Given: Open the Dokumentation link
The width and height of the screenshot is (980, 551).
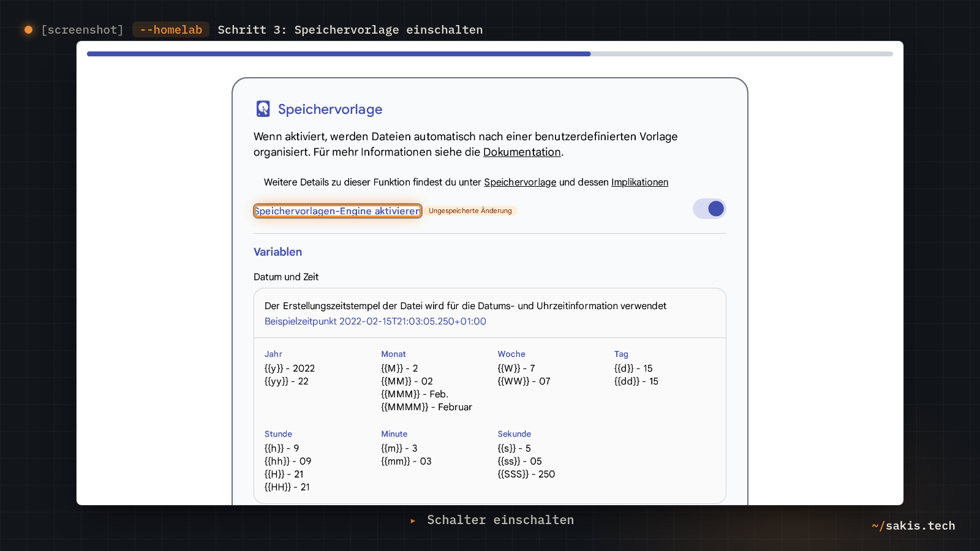Looking at the screenshot, I should click(x=522, y=152).
